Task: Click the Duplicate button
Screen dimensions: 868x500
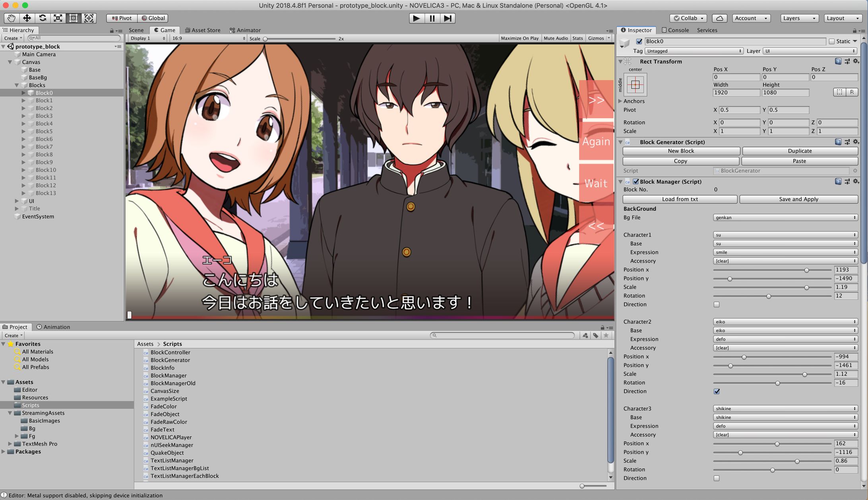Action: (800, 151)
